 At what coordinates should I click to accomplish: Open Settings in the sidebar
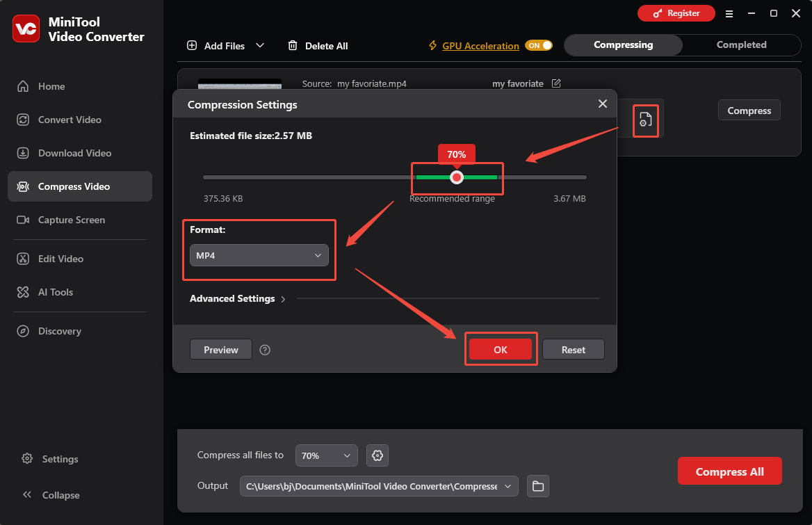coord(50,459)
